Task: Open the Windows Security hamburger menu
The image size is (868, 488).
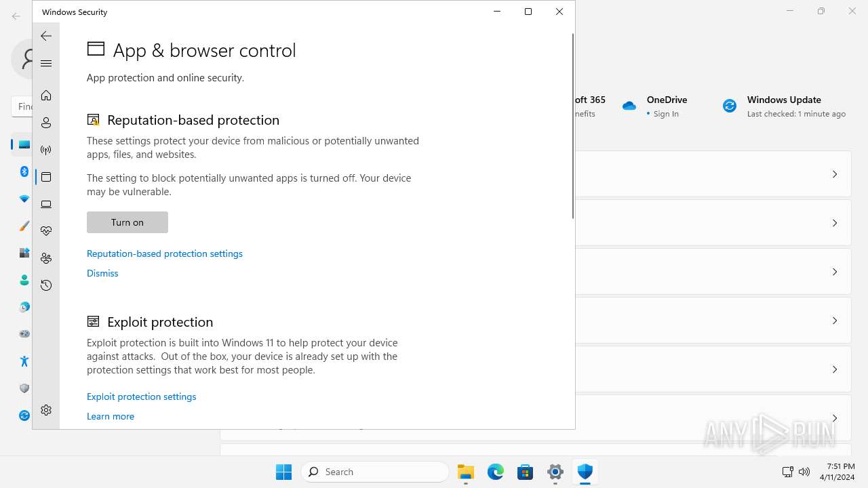Action: click(x=46, y=63)
